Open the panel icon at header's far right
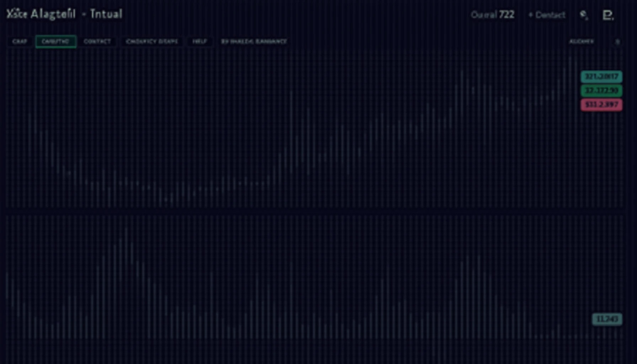The image size is (637, 364). pos(608,15)
